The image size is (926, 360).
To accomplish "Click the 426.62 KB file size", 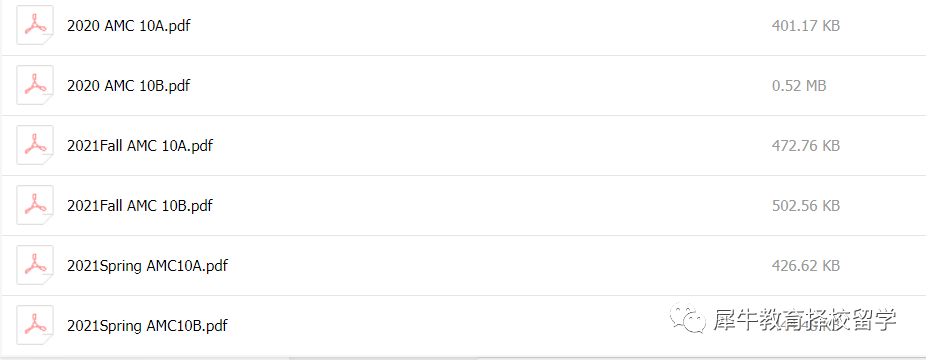I will [806, 266].
